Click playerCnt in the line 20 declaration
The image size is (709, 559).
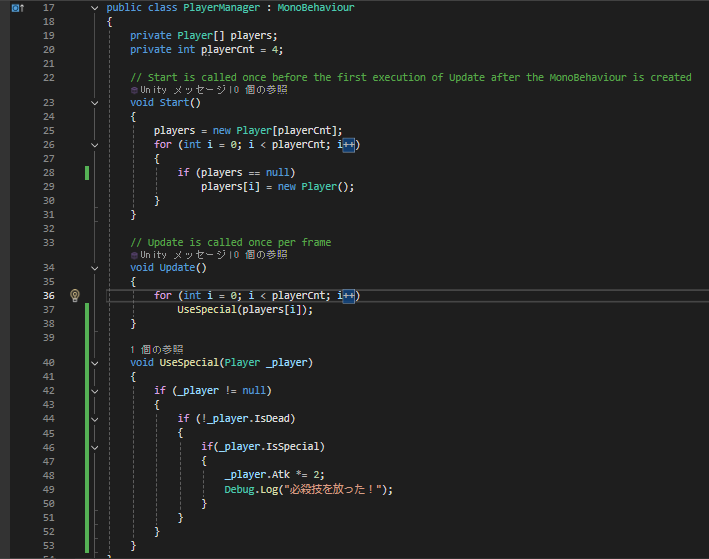[x=227, y=50]
